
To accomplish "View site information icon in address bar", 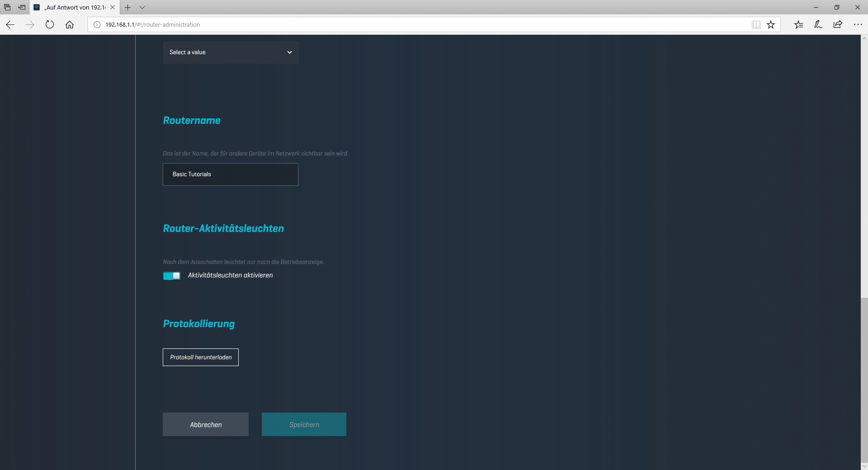I will coord(97,25).
